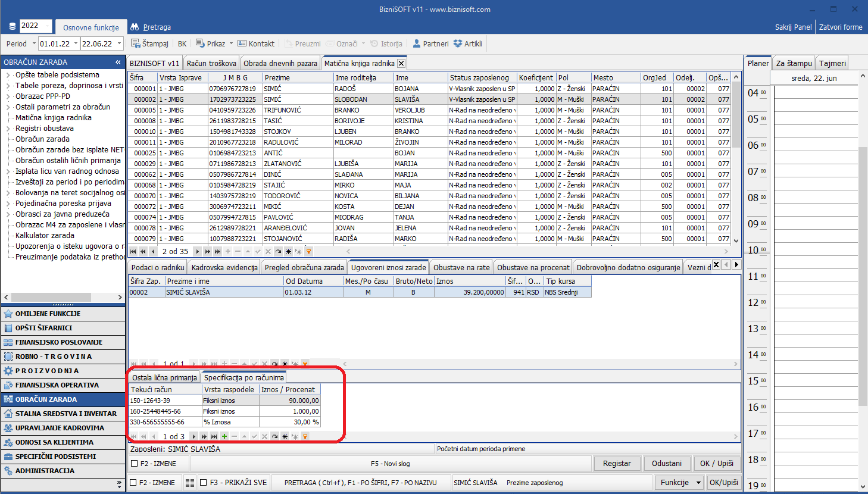Click the Pretraga binoculars icon
The image size is (868, 494).
point(135,27)
